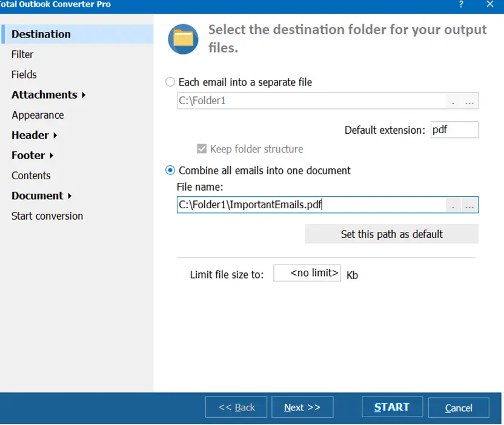Go to the Contents section
Image resolution: width=504 pixels, height=425 pixels.
pos(31,176)
